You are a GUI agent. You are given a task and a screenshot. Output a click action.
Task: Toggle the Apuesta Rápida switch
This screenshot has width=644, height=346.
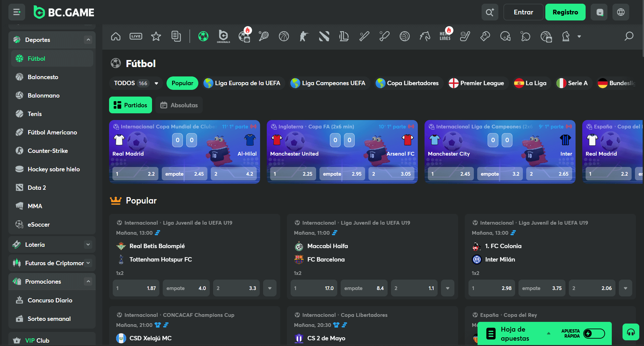594,334
